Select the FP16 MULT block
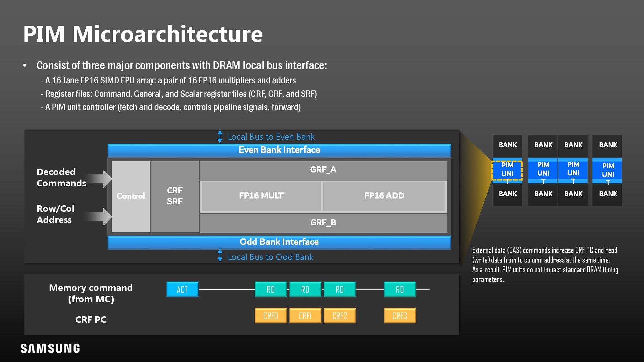The width and height of the screenshot is (644, 362). click(x=261, y=196)
